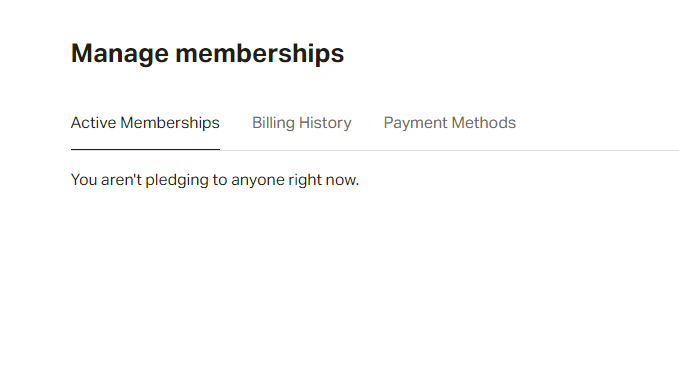This screenshot has height=384, width=679.
Task: Click the word "memberships" in the page title
Action: click(x=260, y=54)
